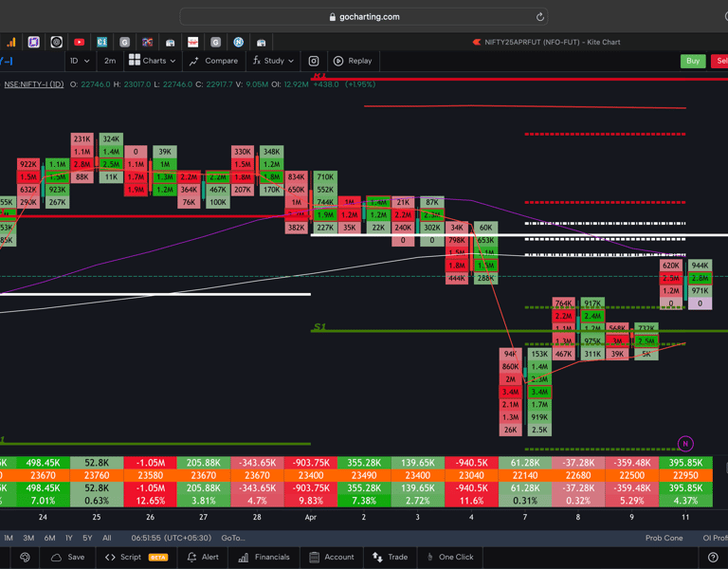The height and width of the screenshot is (569, 728).
Task: Switch to the NIFTY25APRFUT Kite Chart tab
Action: tap(547, 43)
